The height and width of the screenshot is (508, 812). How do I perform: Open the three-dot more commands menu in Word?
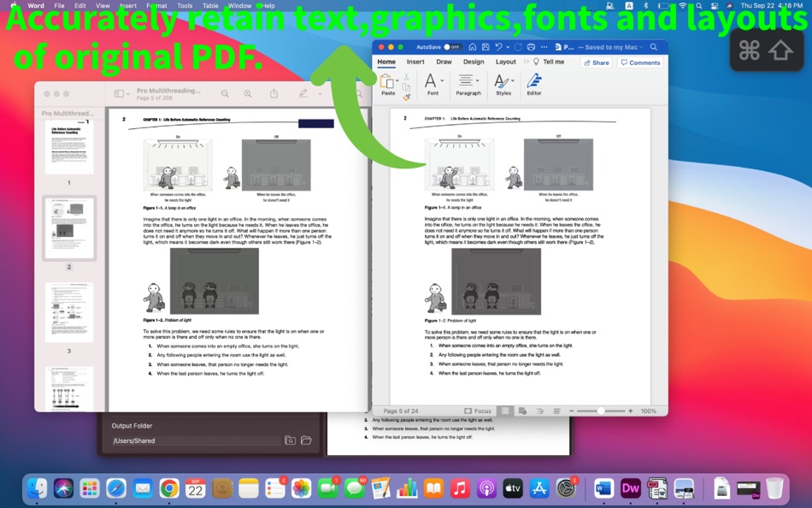(544, 47)
